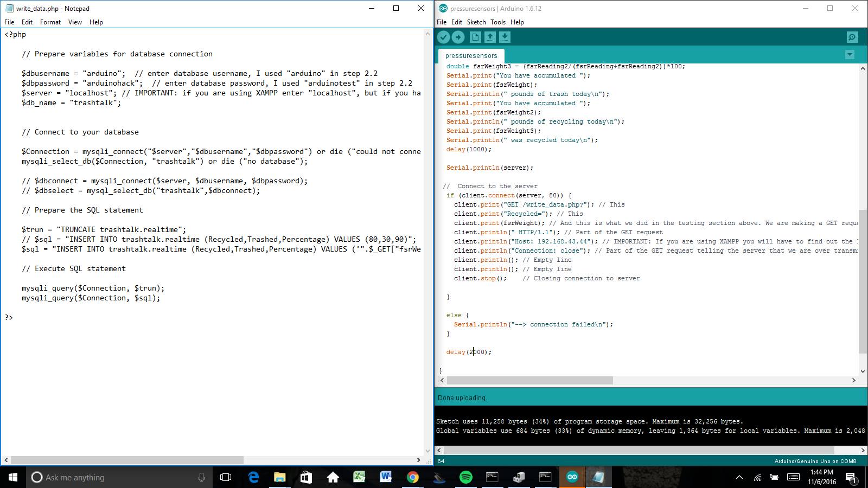Click the battery icon in system tray
The image size is (868, 488).
click(774, 478)
